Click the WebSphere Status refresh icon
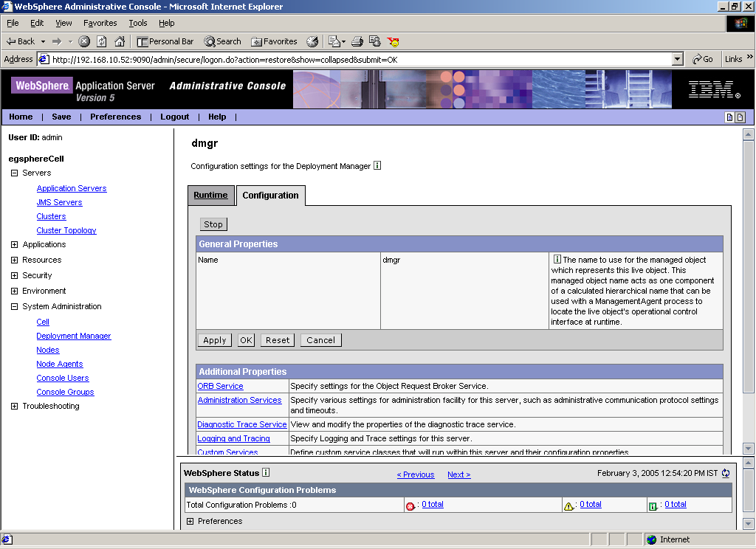 (x=726, y=473)
